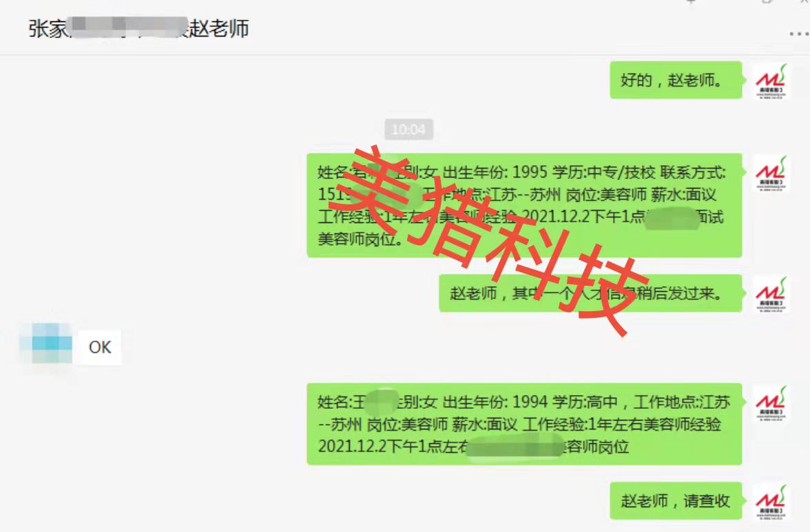Click the chat title ending in 赵老师
This screenshot has height=532, width=810.
[x=138, y=28]
